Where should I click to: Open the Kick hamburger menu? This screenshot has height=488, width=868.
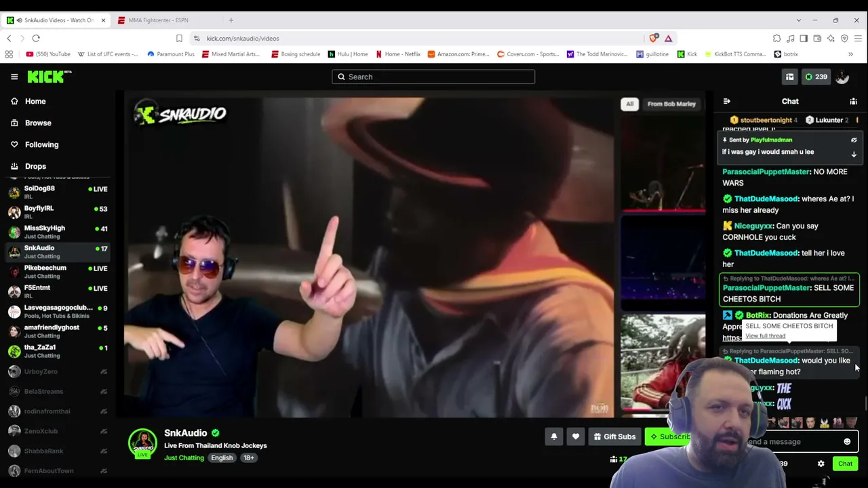[x=14, y=77]
